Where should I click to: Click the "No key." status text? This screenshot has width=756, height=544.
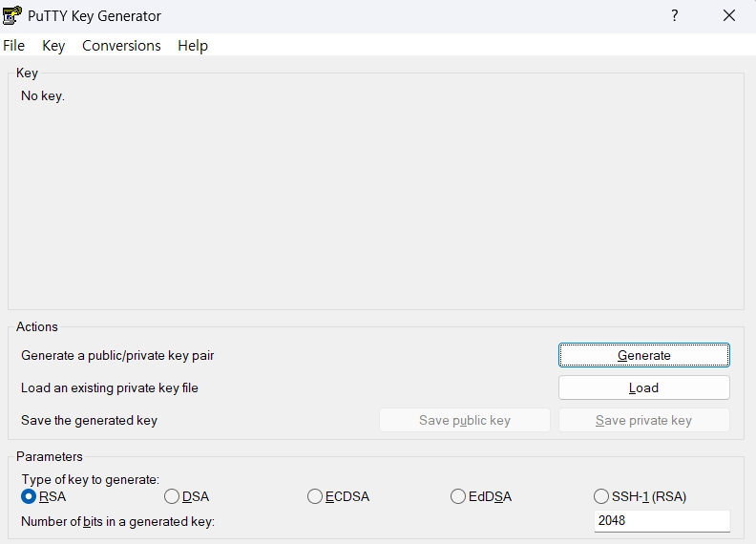42,96
